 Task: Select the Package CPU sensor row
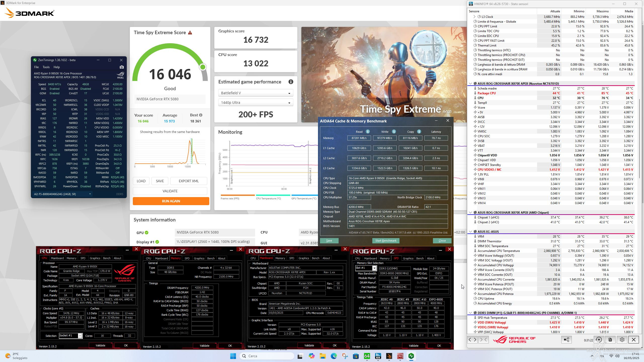[x=551, y=93]
